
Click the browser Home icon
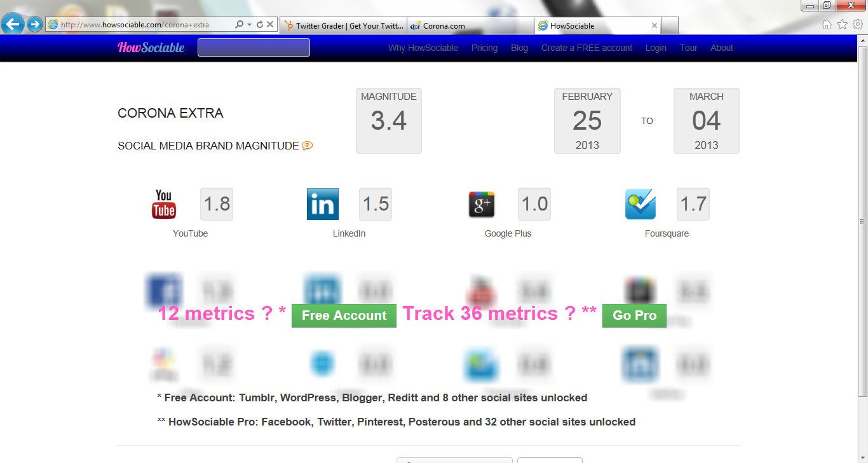point(827,25)
